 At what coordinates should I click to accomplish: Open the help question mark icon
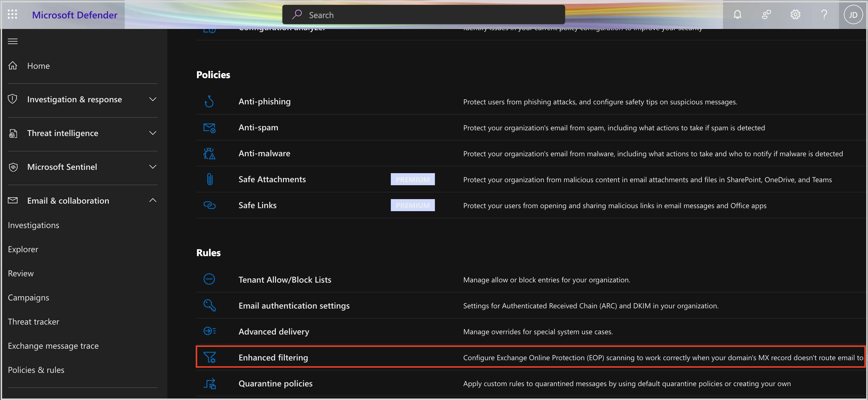tap(824, 14)
